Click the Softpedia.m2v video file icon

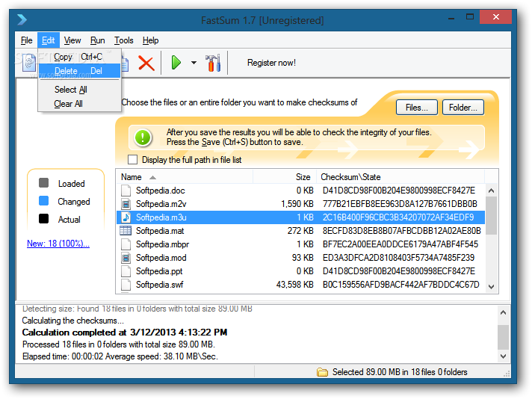pos(126,204)
